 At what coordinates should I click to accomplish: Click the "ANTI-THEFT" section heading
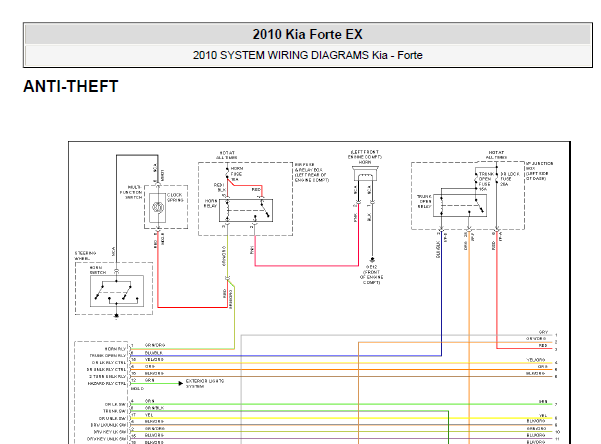(x=71, y=86)
